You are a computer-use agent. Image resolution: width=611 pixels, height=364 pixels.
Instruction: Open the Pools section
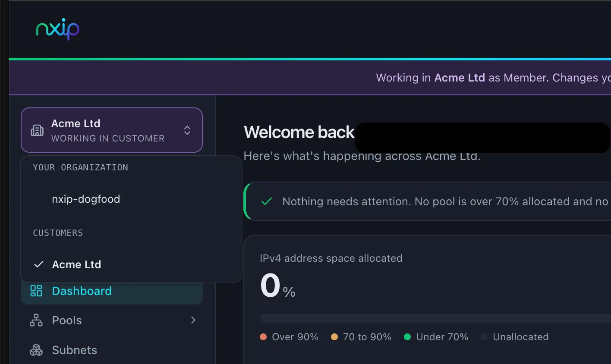click(x=112, y=320)
